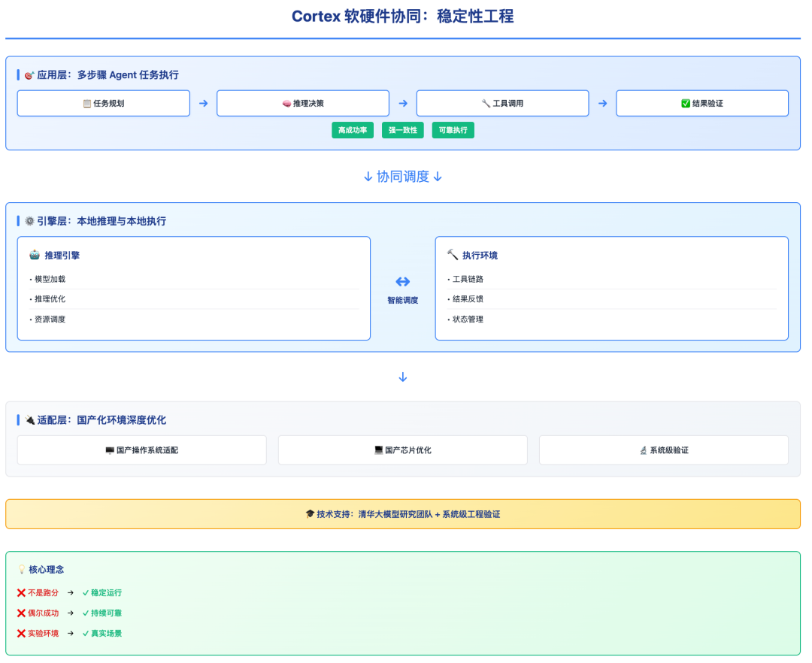Click the 结果验证 step box
Viewport: 812px width, 663px height.
pyautogui.click(x=702, y=104)
